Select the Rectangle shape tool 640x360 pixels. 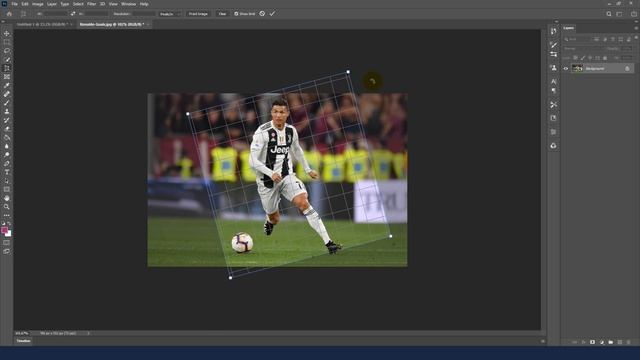pyautogui.click(x=7, y=189)
